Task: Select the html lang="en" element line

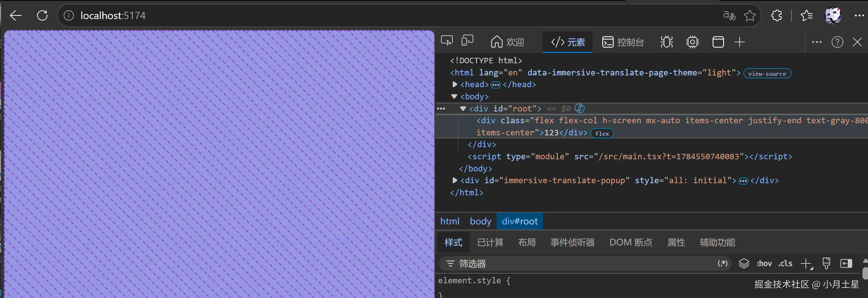Action: pyautogui.click(x=595, y=72)
